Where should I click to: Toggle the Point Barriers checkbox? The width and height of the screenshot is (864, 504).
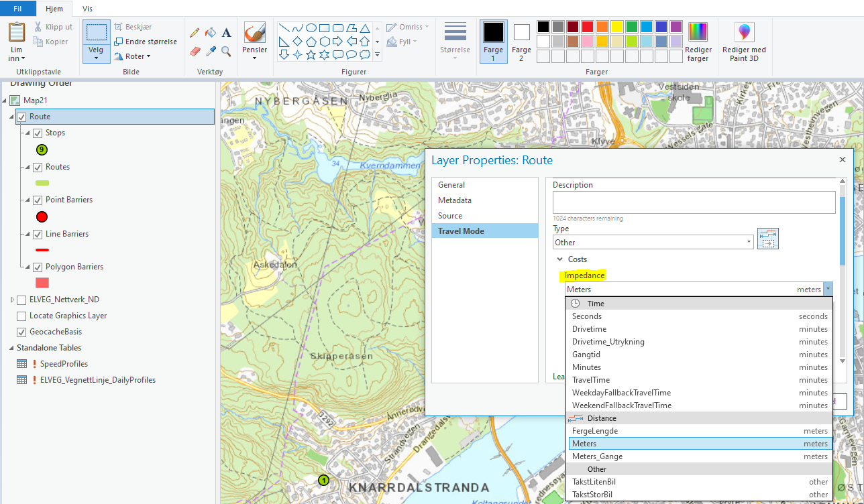click(38, 200)
